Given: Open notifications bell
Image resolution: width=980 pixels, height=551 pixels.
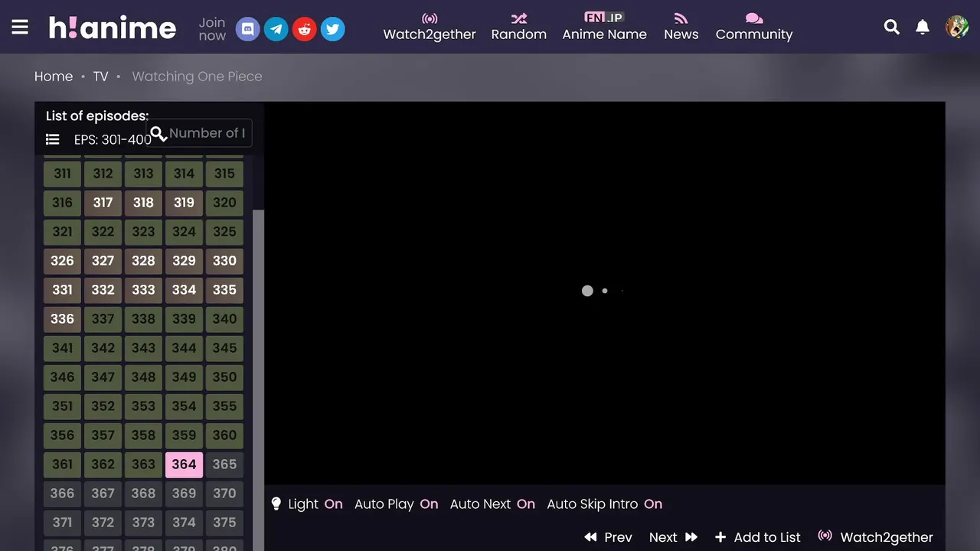Looking at the screenshot, I should tap(923, 28).
